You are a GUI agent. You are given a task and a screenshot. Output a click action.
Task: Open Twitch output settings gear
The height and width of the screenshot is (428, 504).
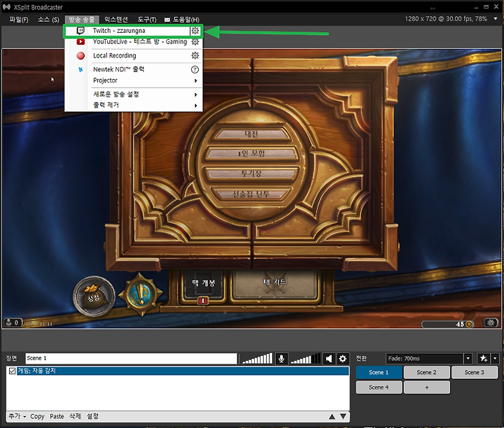coord(195,31)
